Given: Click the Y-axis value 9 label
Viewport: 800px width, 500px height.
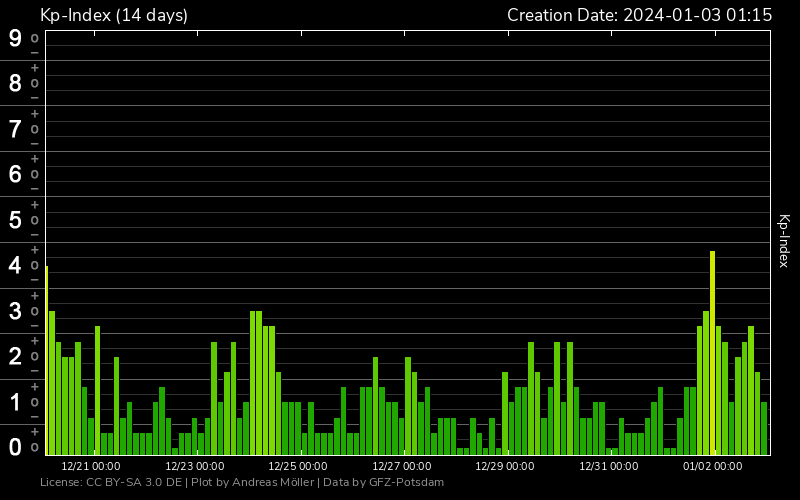Looking at the screenshot, I should [x=15, y=38].
